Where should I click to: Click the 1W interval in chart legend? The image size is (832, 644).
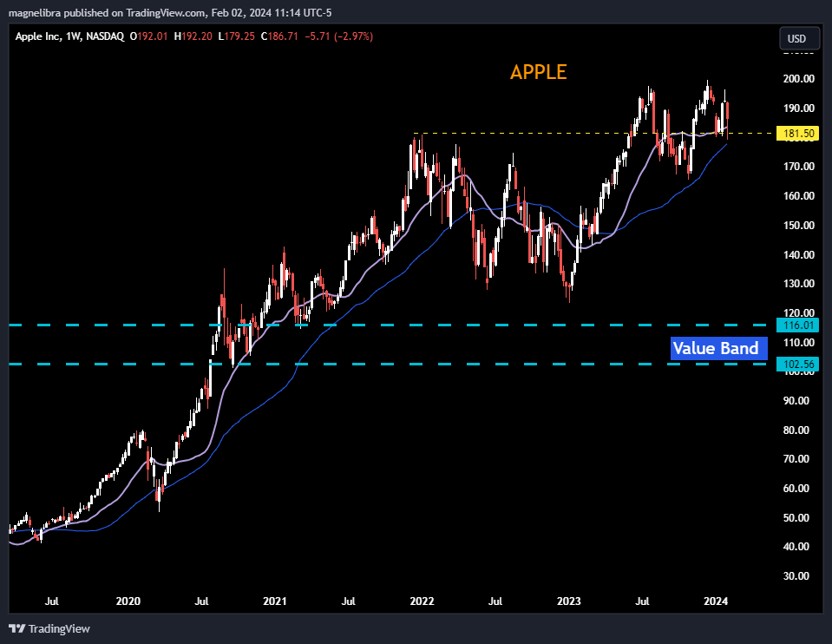(73, 36)
